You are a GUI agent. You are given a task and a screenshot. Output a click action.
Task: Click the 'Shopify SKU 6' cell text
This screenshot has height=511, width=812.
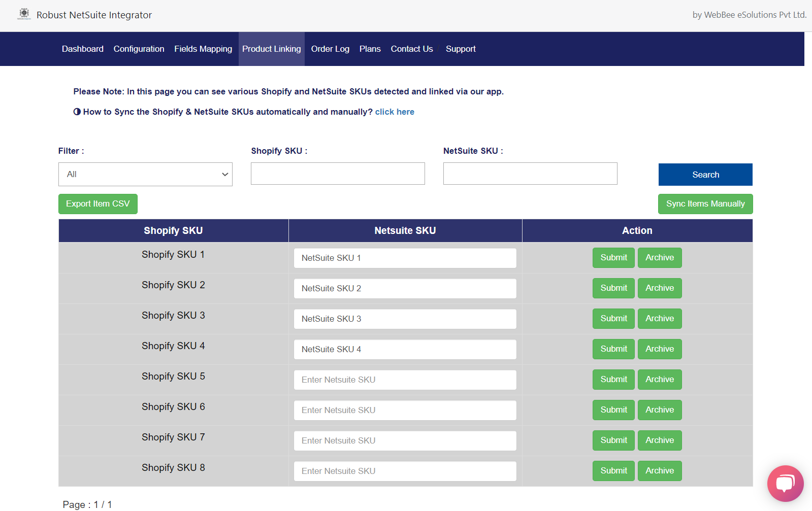click(173, 407)
